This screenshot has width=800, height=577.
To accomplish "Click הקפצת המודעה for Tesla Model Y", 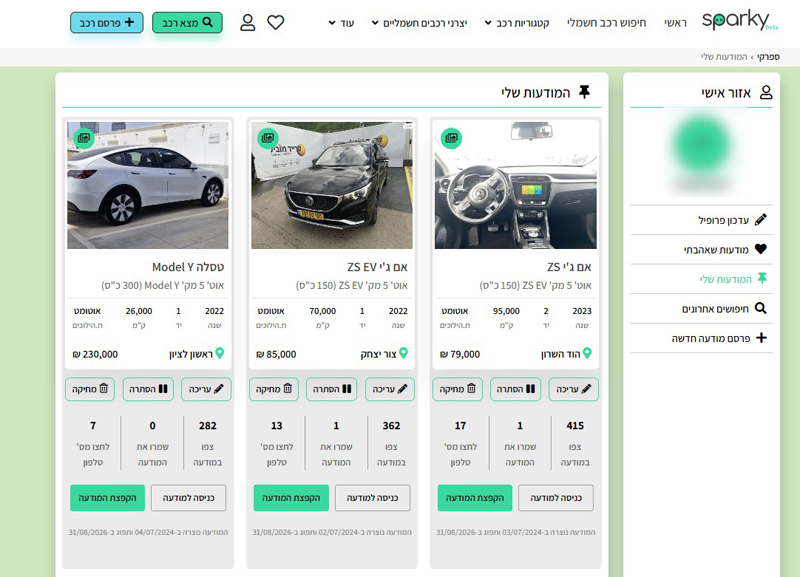I will tap(107, 498).
